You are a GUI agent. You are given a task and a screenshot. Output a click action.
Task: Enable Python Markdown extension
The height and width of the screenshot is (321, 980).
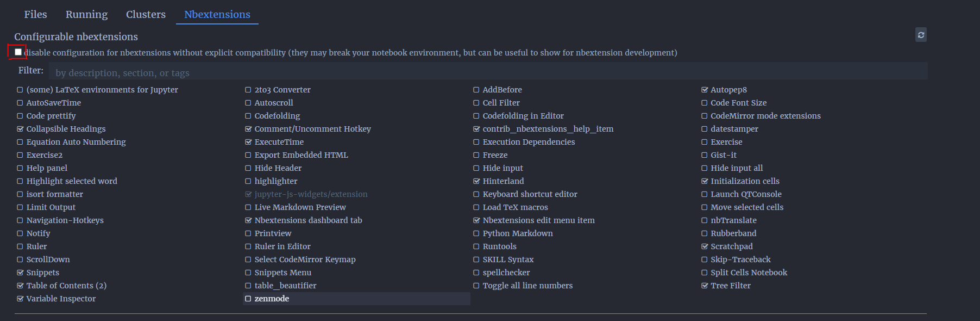[476, 233]
